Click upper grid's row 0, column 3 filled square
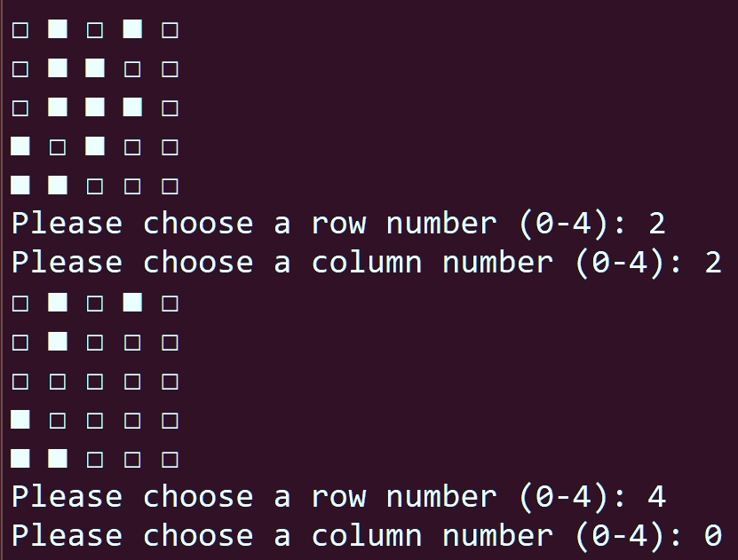Viewport: 738px width, 560px height. (132, 29)
